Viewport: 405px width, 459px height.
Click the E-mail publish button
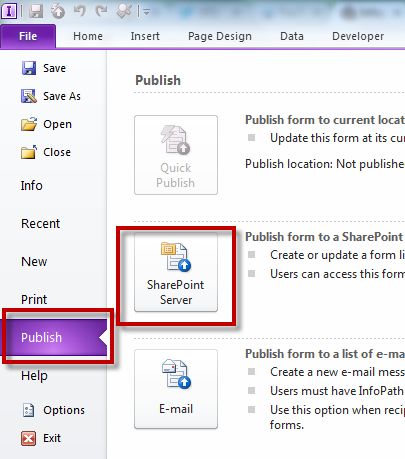tap(176, 389)
